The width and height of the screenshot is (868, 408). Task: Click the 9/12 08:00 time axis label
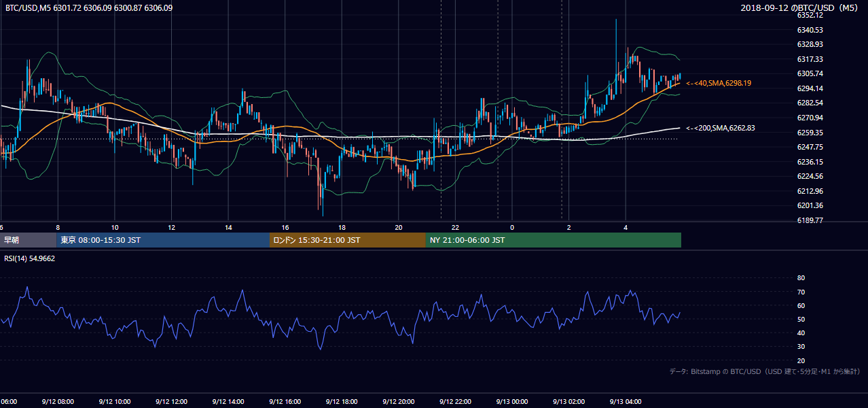tap(57, 402)
